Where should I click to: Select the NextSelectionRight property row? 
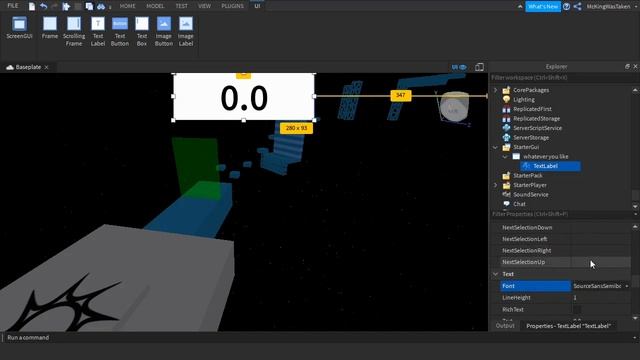pos(566,251)
